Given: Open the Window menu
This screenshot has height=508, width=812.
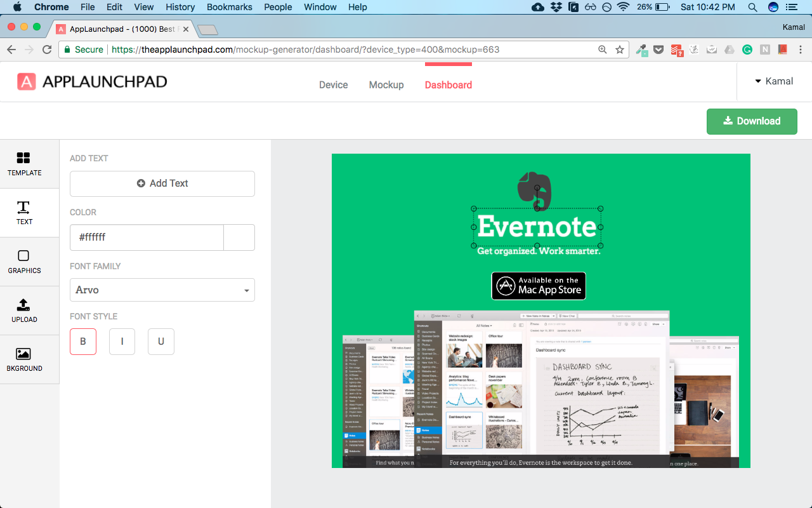Looking at the screenshot, I should [x=320, y=7].
